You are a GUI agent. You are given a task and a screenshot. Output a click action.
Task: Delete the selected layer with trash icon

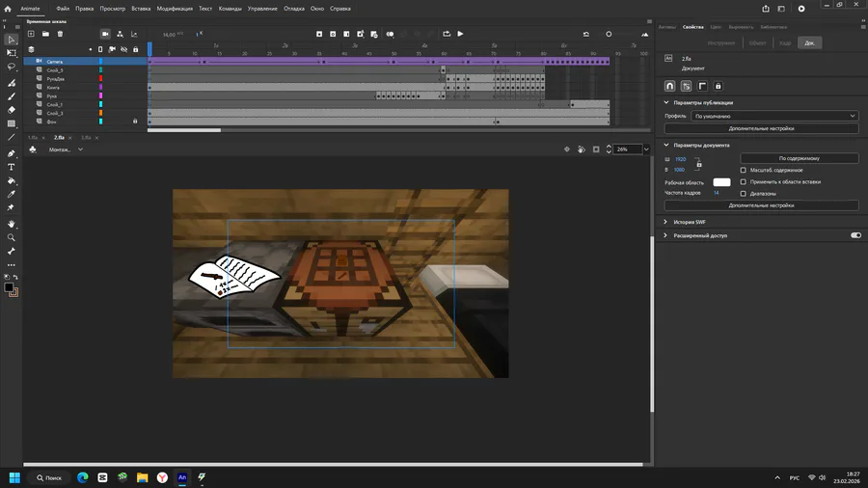[x=61, y=34]
